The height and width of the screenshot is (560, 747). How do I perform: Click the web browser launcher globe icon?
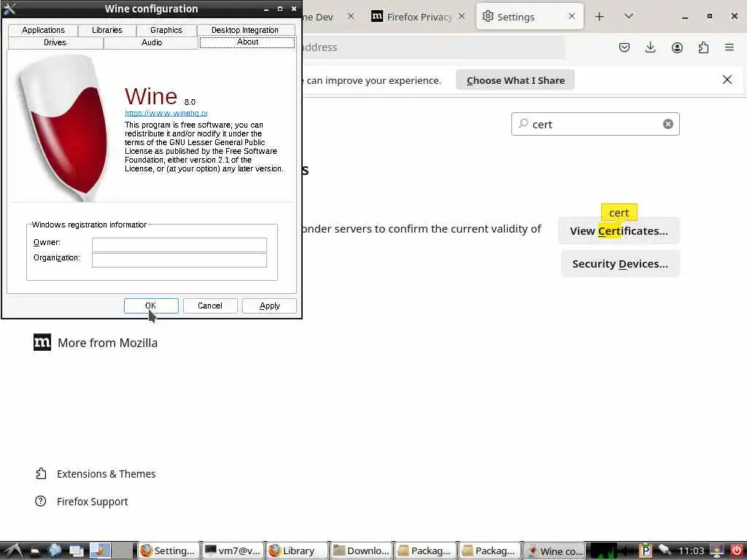pyautogui.click(x=55, y=551)
